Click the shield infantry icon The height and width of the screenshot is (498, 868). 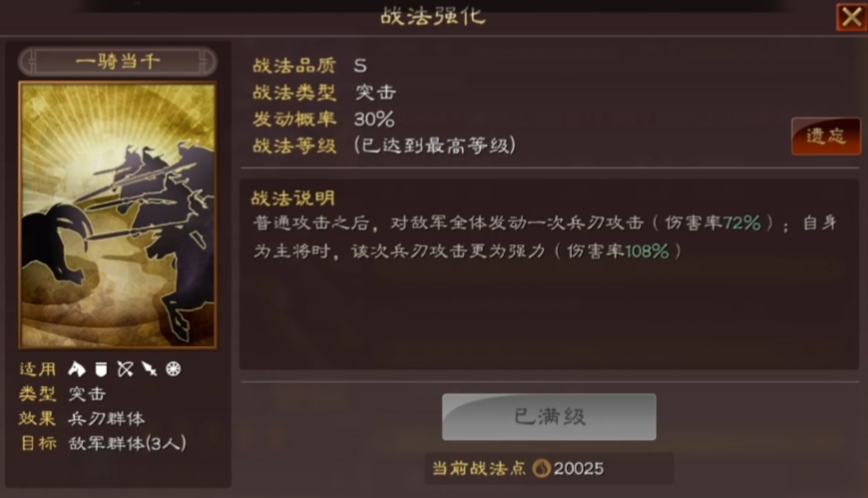tap(101, 369)
